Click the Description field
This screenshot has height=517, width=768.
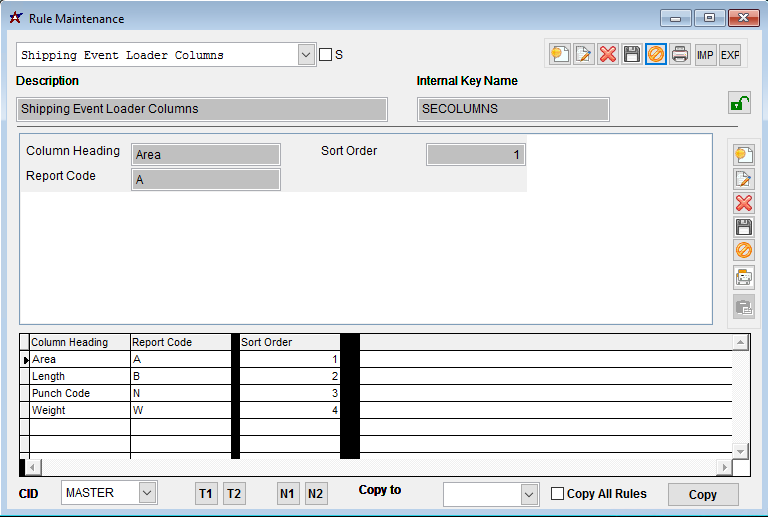coord(202,109)
